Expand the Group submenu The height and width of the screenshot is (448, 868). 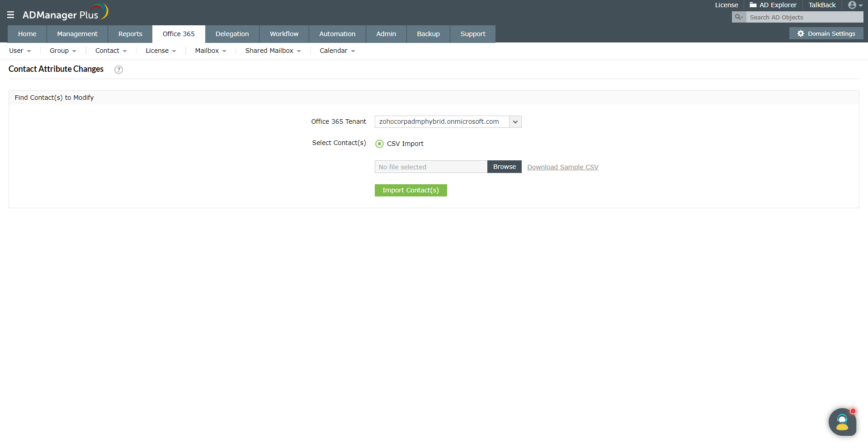(63, 51)
